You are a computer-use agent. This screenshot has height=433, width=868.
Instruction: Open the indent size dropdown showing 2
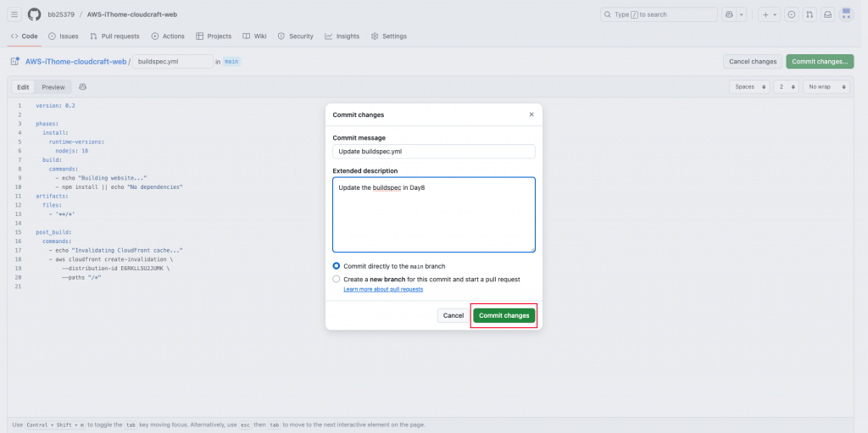[786, 87]
